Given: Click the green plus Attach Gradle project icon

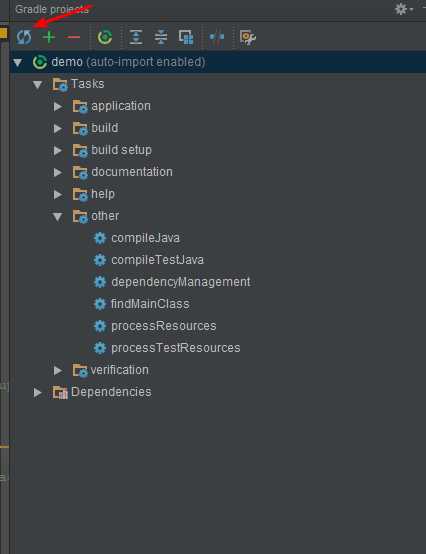Looking at the screenshot, I should (49, 37).
